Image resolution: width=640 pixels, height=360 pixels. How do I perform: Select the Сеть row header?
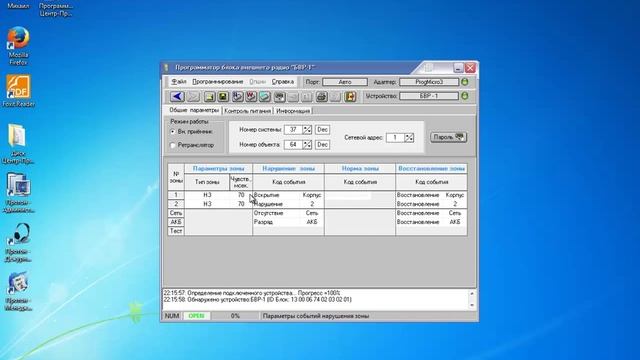click(x=176, y=213)
